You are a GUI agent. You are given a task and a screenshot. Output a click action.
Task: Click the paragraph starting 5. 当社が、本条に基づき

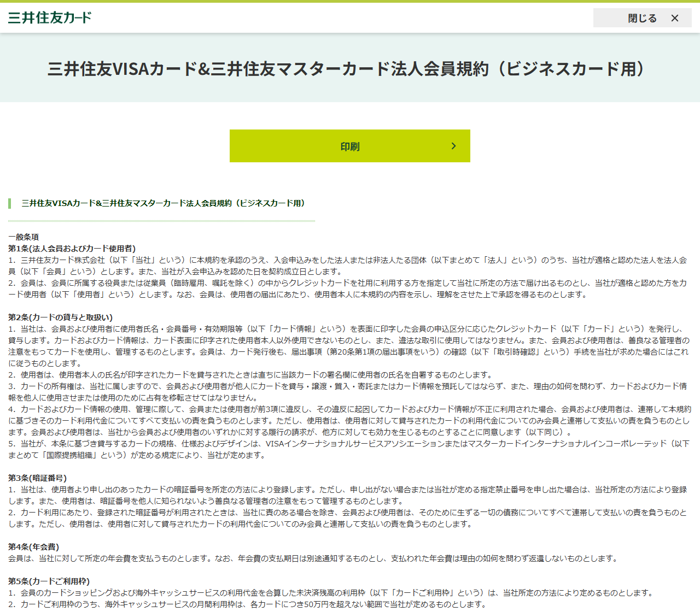click(349, 449)
